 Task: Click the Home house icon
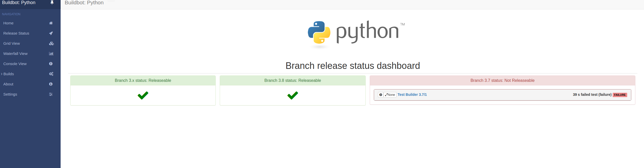click(x=51, y=23)
